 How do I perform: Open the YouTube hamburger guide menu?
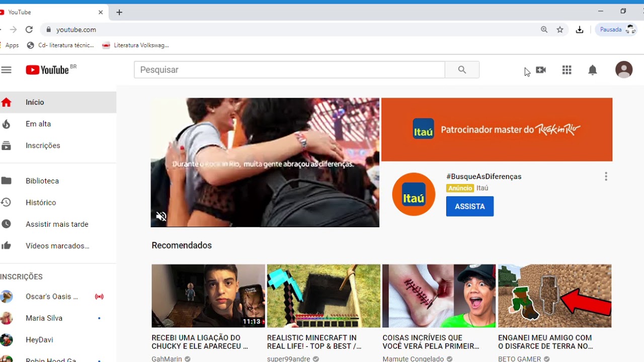(6, 70)
